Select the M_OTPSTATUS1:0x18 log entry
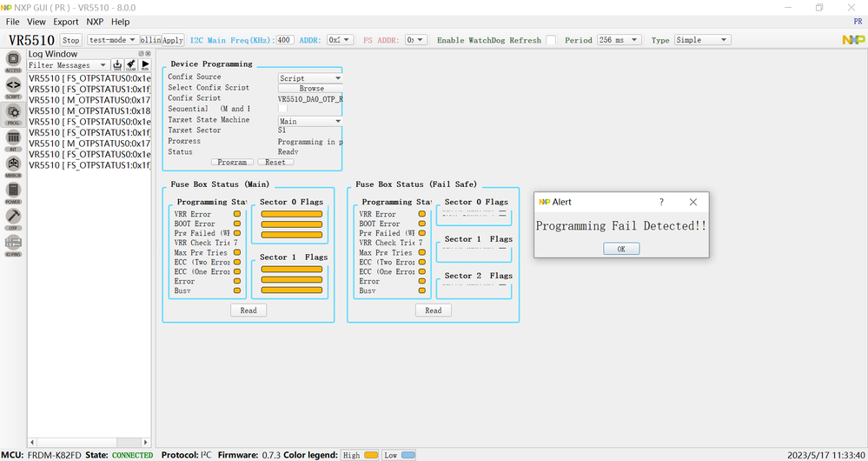This screenshot has height=461, width=868. click(89, 110)
